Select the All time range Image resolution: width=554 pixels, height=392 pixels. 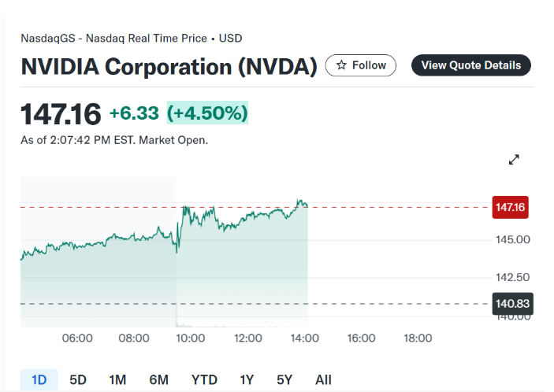click(323, 380)
